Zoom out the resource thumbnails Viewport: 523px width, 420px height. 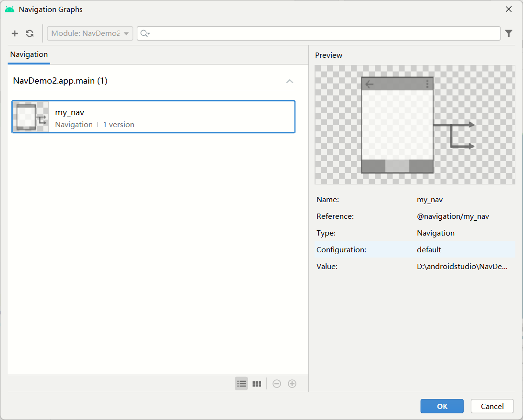point(277,384)
